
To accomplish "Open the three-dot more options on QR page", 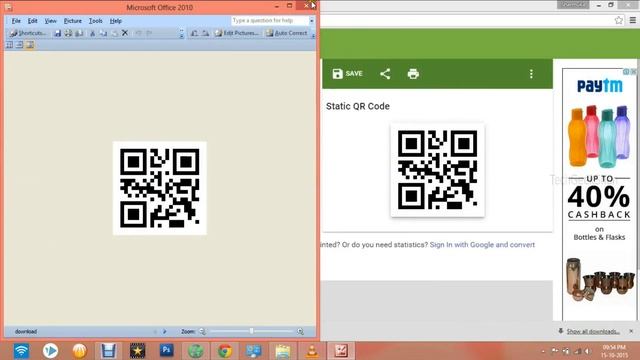I will (x=531, y=74).
